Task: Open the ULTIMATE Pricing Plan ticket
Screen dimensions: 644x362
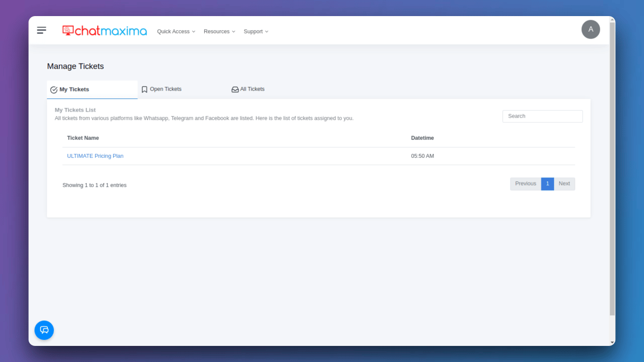Action: tap(95, 156)
